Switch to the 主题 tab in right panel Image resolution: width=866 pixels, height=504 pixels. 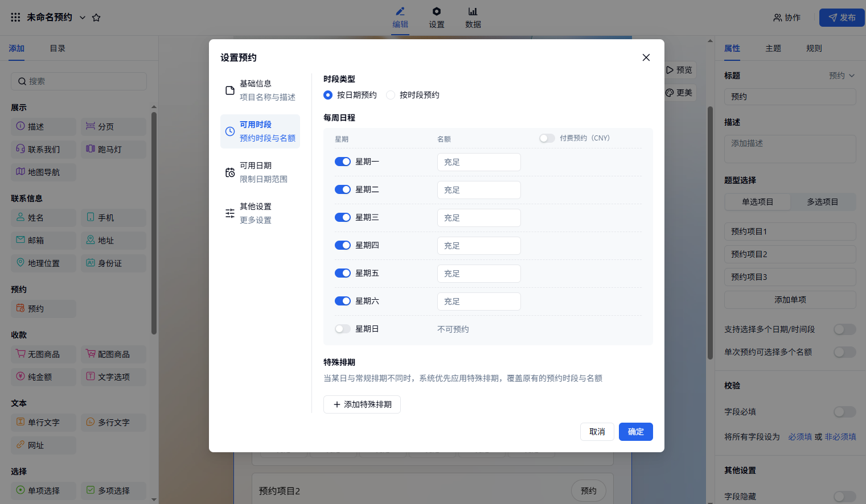(773, 48)
